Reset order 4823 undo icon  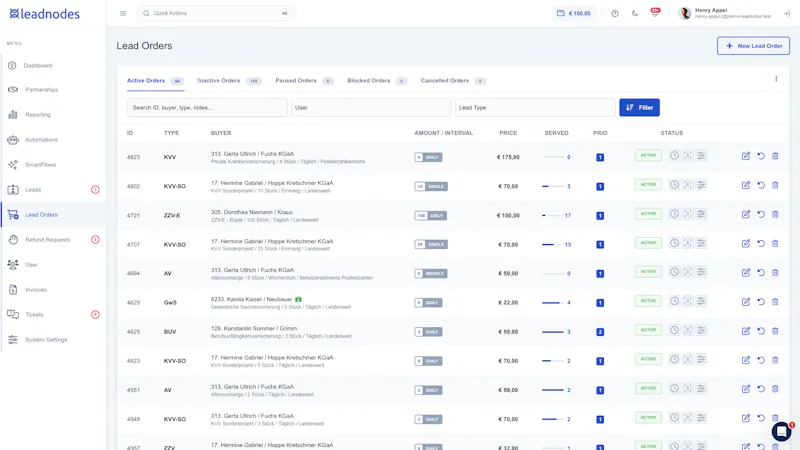[x=761, y=156]
